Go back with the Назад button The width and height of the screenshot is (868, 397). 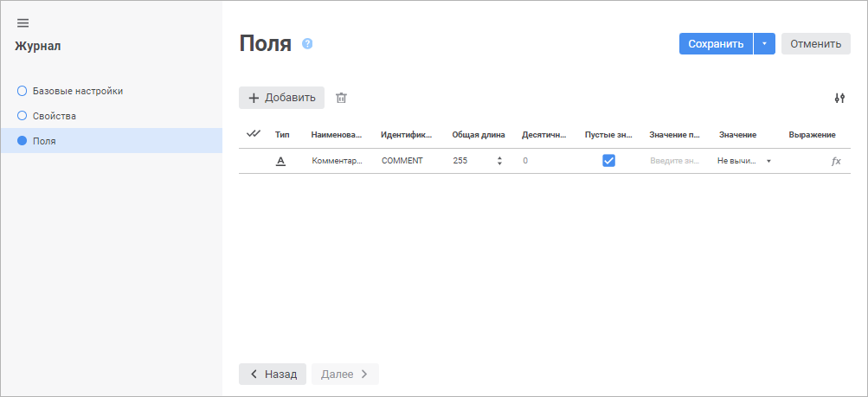coord(273,374)
